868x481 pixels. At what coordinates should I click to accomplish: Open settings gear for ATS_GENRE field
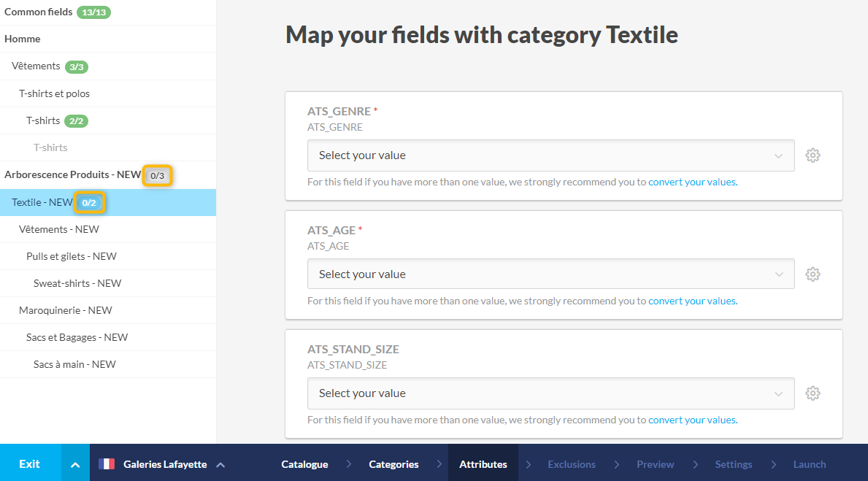(x=813, y=155)
